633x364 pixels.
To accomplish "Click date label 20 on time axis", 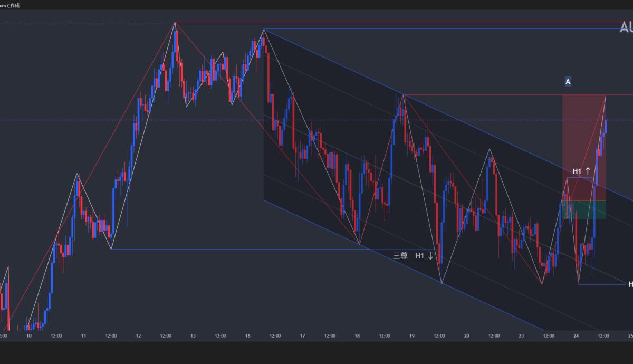I will pyautogui.click(x=466, y=336).
